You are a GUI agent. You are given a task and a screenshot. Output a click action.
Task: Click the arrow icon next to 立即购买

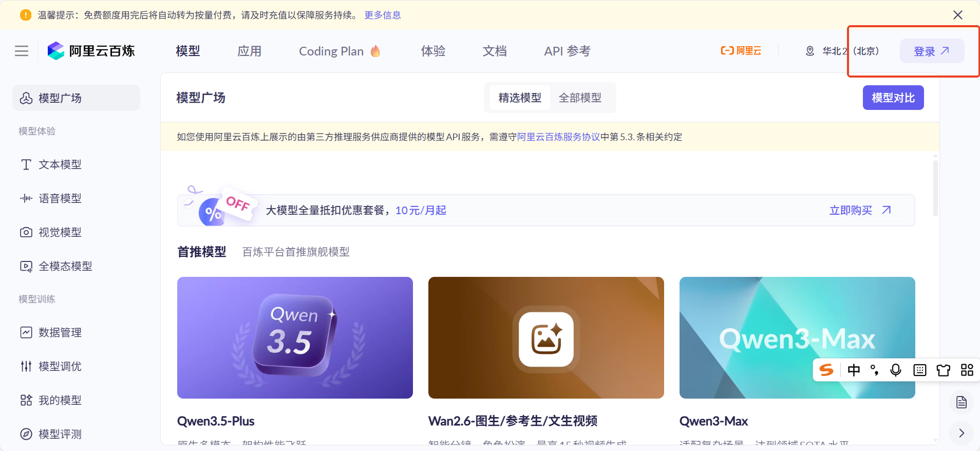[x=887, y=210]
